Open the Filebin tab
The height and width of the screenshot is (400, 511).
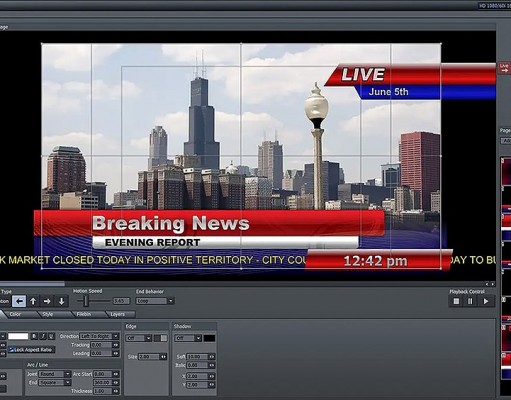coord(83,314)
